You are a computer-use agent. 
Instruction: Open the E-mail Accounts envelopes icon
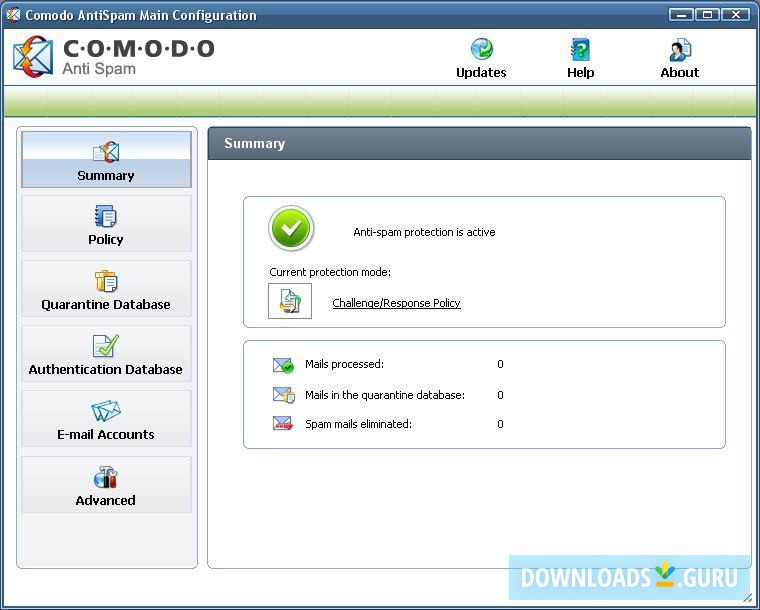(106, 411)
